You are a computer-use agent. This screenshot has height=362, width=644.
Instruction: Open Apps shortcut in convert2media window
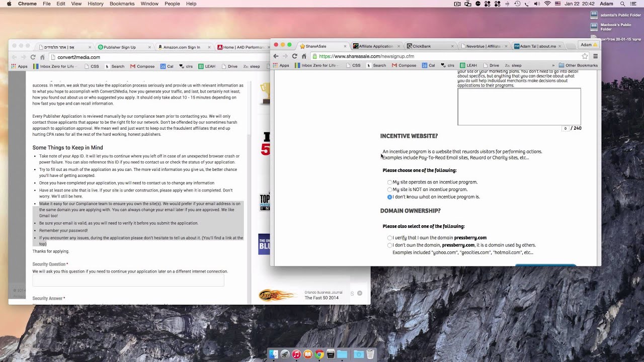coord(19,66)
